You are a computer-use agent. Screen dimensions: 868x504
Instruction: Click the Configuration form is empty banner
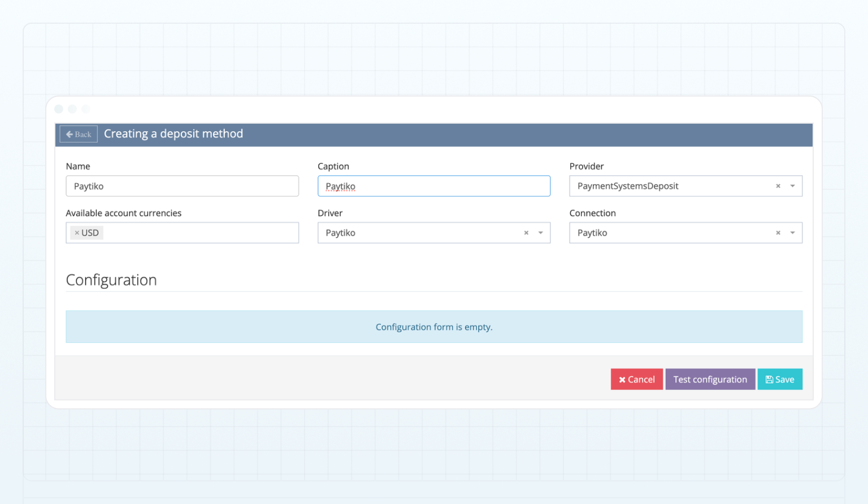click(x=434, y=327)
